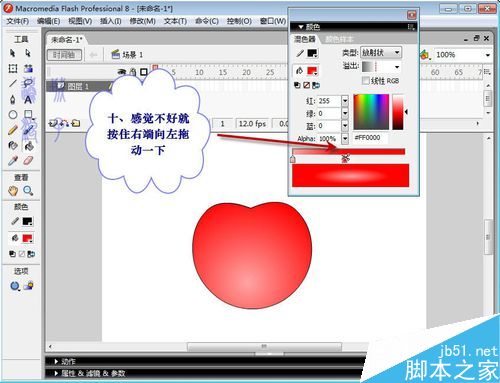Screen dimensions: 500x383
Task: Open the 红 value slider arrow
Action: 345,101
